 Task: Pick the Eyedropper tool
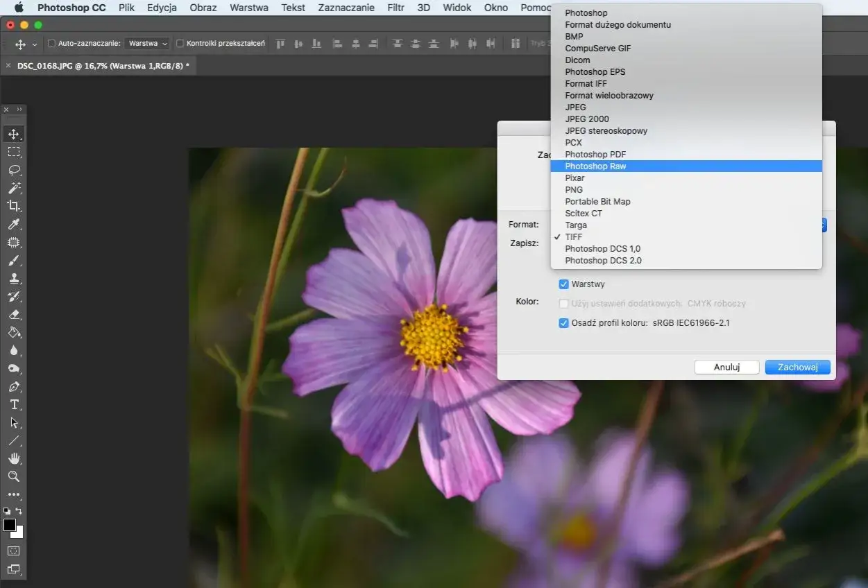(14, 224)
